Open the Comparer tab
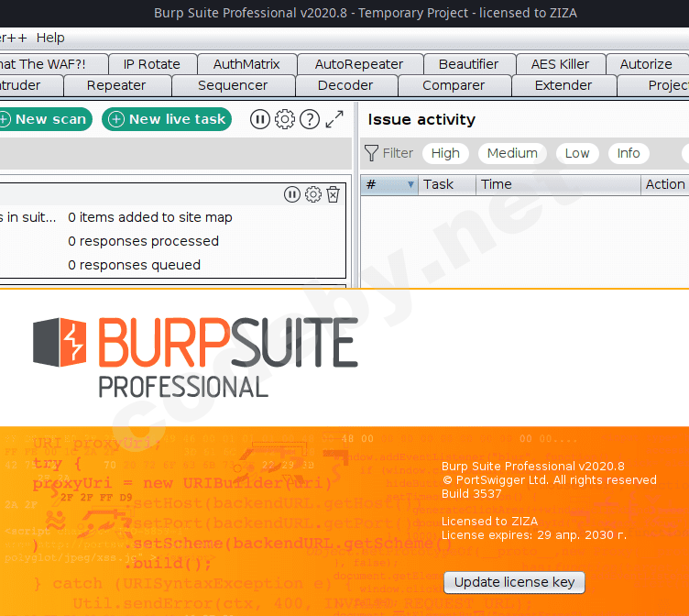 454,85
